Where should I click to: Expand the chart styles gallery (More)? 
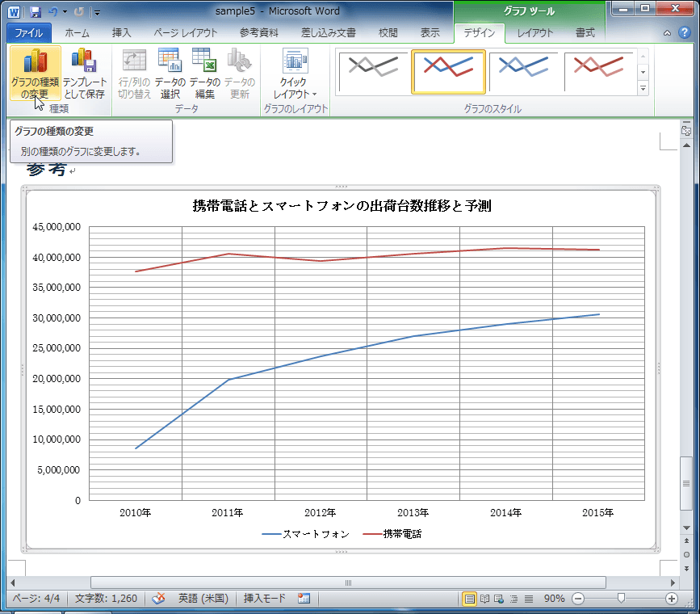coord(643,89)
